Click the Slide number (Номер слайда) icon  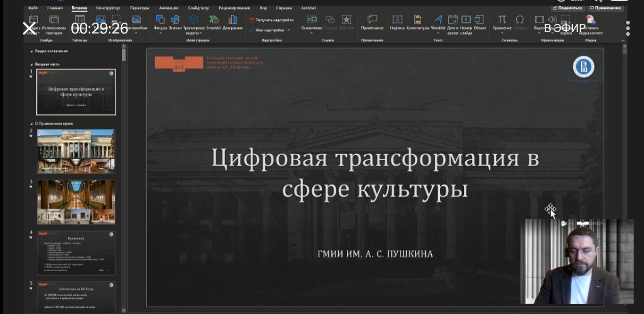[466, 19]
